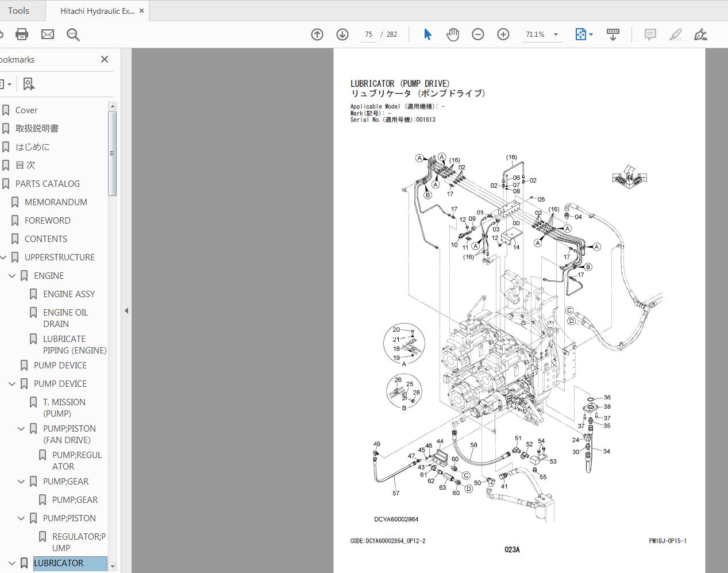Click the Email document icon
Viewport: 728px width, 573px height.
click(x=47, y=34)
